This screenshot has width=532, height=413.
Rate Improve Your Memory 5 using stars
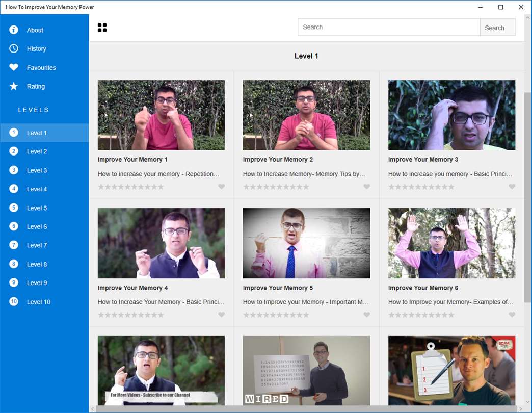click(276, 315)
